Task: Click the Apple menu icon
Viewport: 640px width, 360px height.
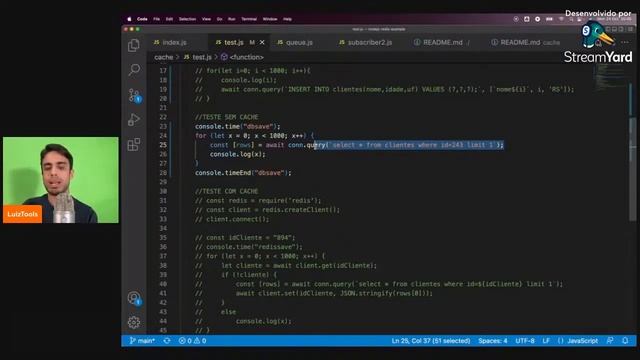Action: point(129,19)
